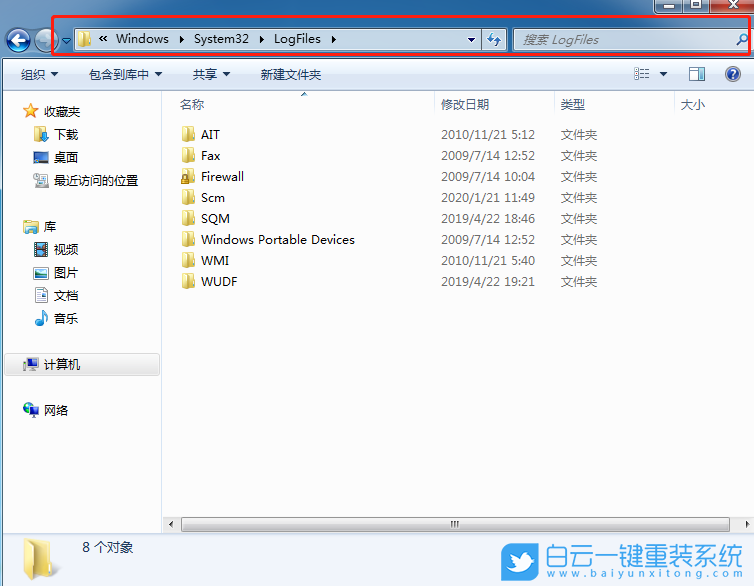Expand the arrow after LogFiles breadcrumb
Viewport: 754px width, 586px height.
pyautogui.click(x=333, y=39)
